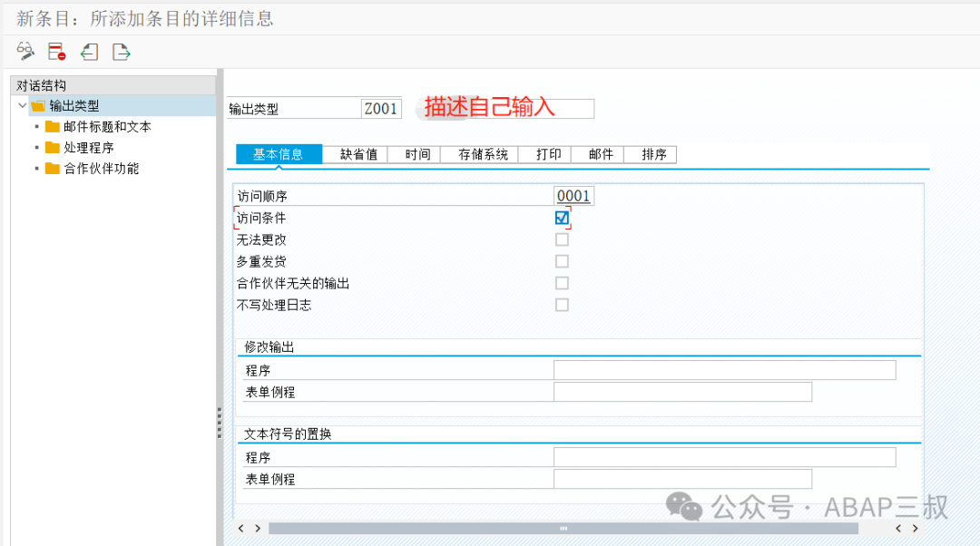980x546 pixels.
Task: Click the 对话结构 panel header
Action: point(113,85)
